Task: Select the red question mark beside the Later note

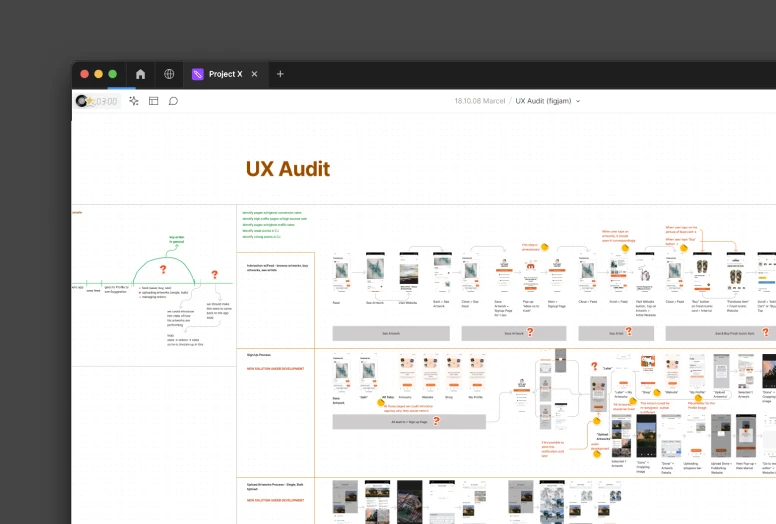Action: coord(594,366)
